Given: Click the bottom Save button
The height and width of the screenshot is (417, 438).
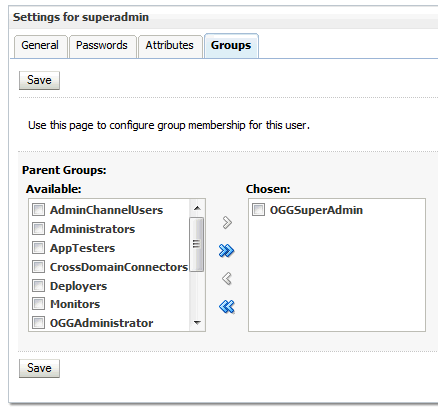Looking at the screenshot, I should click(x=39, y=368).
